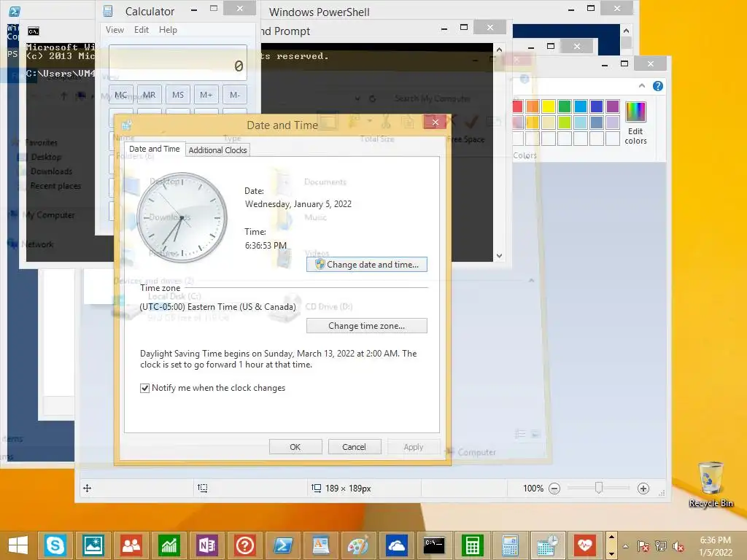
Task: Switch to Additional Clocks tab
Action: pos(217,150)
